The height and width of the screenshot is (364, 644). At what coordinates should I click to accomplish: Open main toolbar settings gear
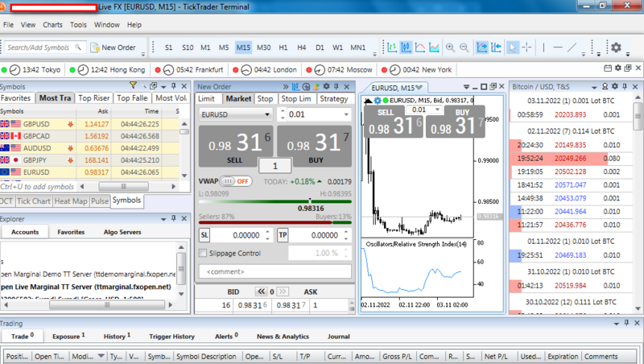click(x=616, y=48)
